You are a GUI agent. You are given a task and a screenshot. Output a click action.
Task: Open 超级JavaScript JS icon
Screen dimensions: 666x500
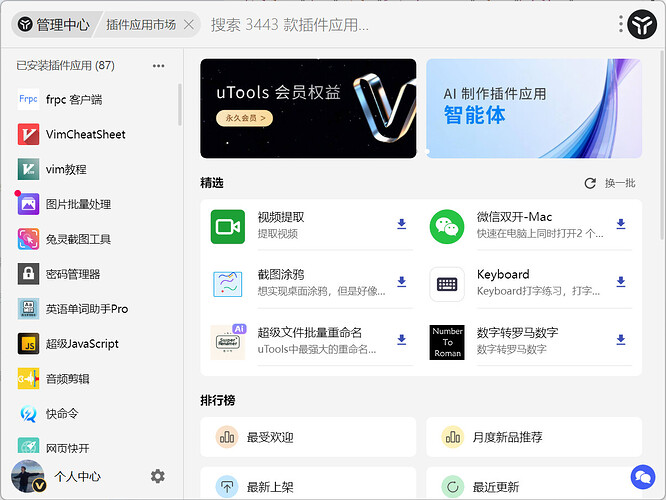pos(28,343)
